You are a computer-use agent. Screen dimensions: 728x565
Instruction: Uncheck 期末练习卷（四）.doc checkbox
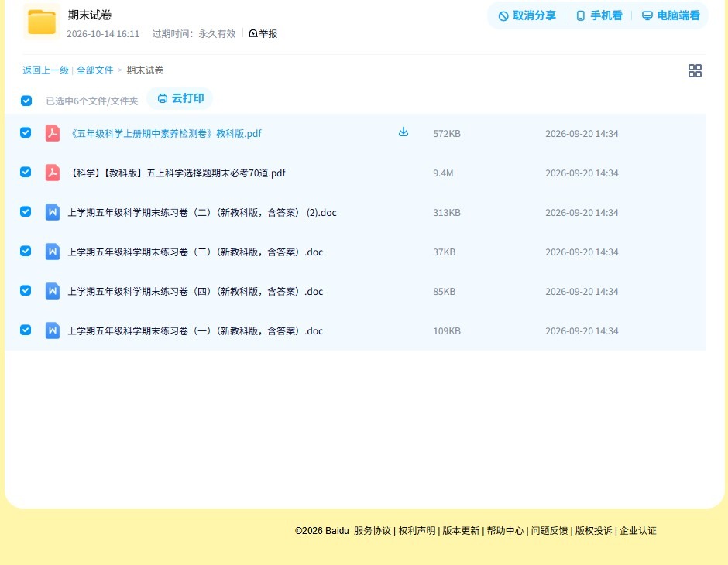(26, 290)
